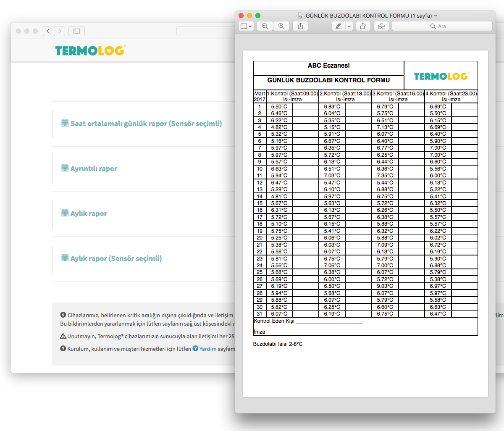504x437 pixels.
Task: Open the document title dropdown chevron
Action: tap(436, 16)
